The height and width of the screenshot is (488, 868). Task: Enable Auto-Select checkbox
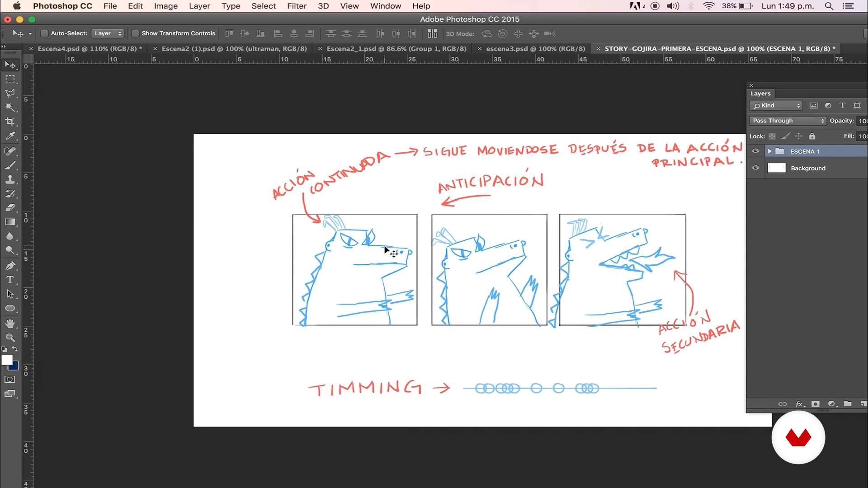[x=44, y=33]
